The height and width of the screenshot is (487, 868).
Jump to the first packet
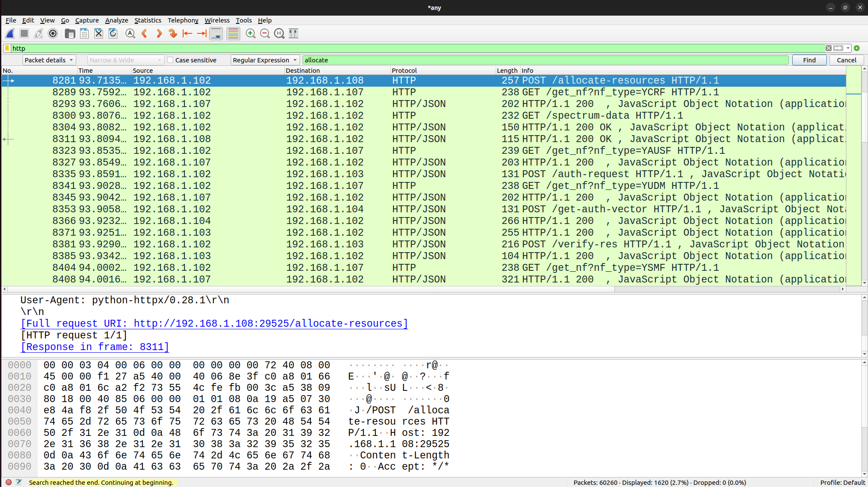(187, 33)
